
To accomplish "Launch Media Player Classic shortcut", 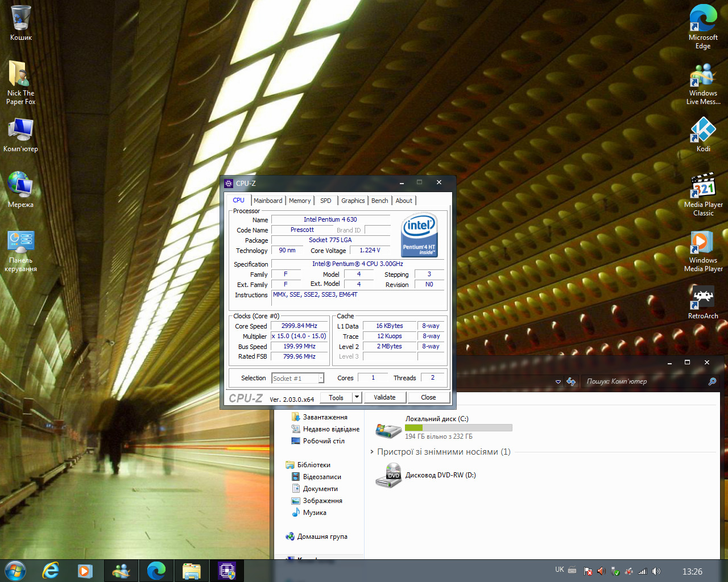I will (x=703, y=188).
